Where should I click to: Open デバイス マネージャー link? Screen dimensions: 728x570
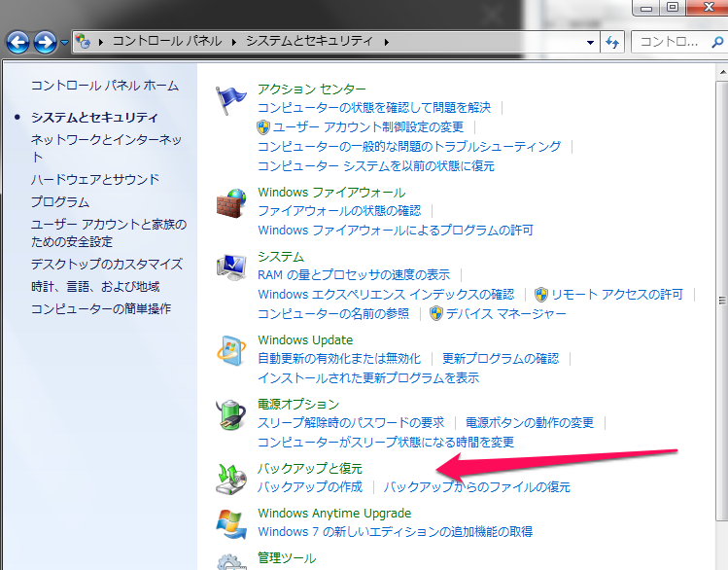tap(506, 314)
